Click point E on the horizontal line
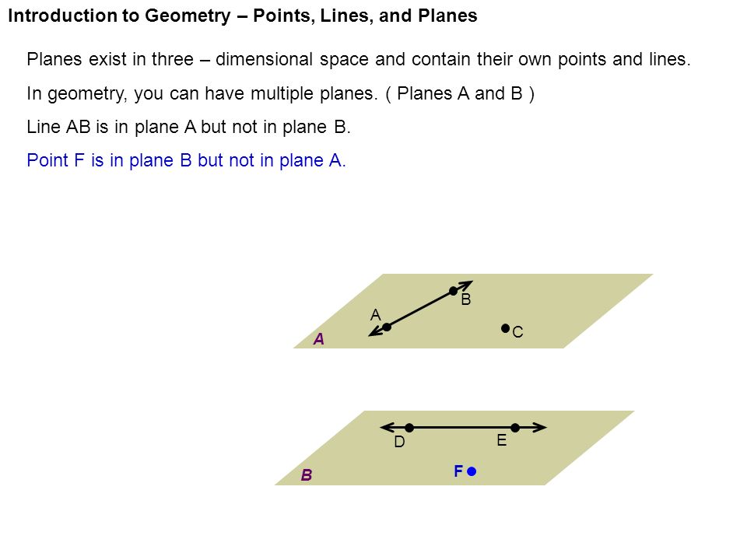The height and width of the screenshot is (560, 747). click(x=515, y=428)
